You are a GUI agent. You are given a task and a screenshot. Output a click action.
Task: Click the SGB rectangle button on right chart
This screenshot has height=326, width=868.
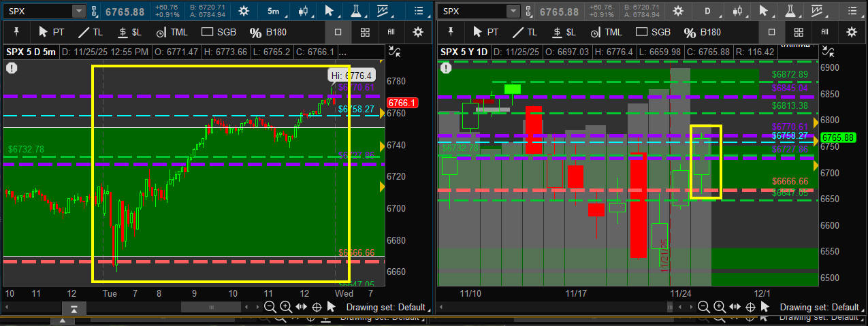pos(652,32)
